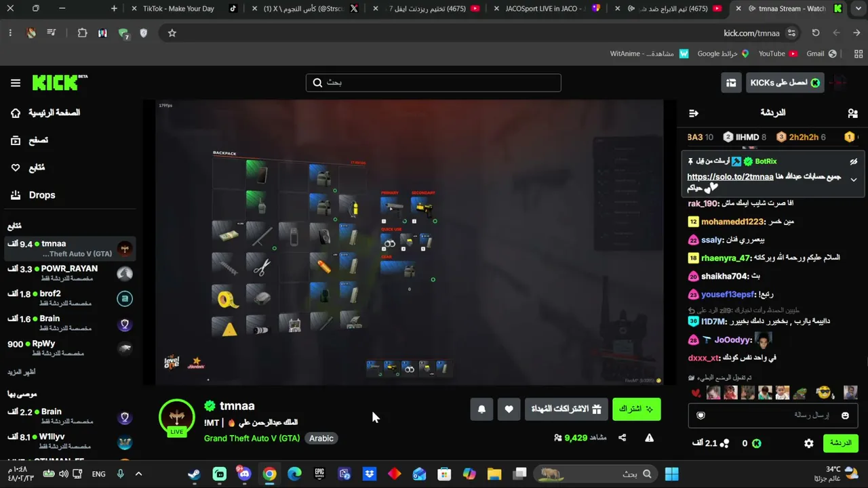Viewport: 868px width, 488px height.
Task: Switch to the X كأس النجوم tab
Action: [x=305, y=9]
